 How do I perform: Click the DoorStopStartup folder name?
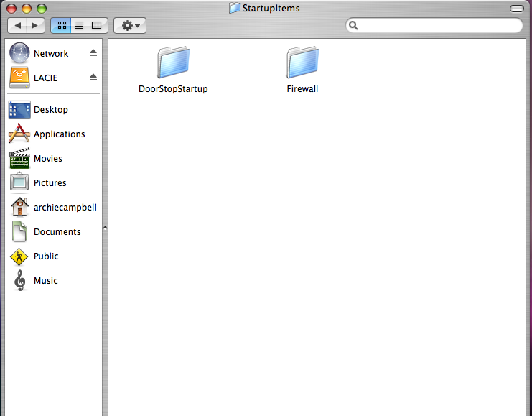173,89
